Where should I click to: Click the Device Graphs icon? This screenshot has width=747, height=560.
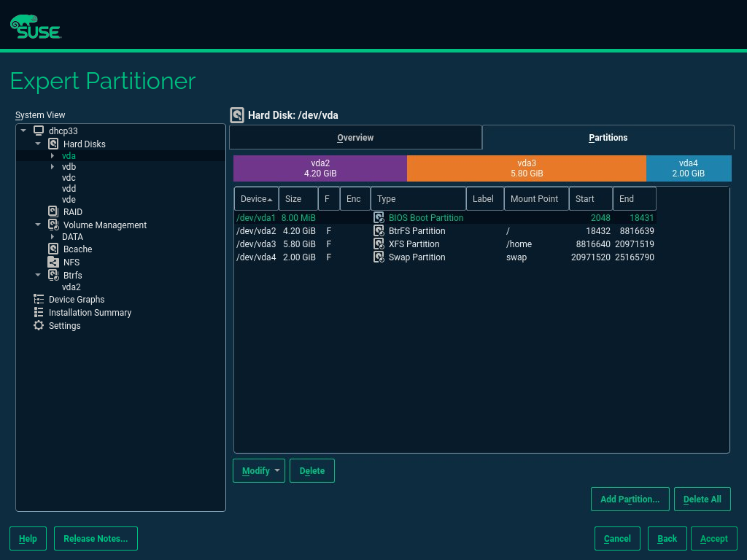pos(39,299)
